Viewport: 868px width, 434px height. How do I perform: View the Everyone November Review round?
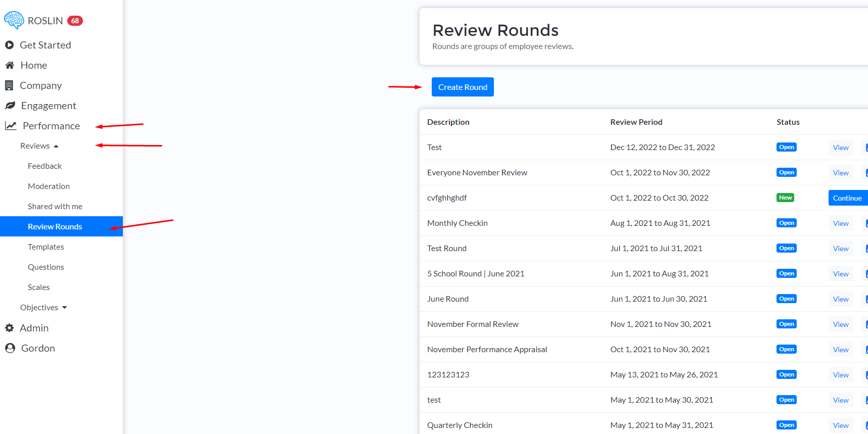pyautogui.click(x=841, y=173)
